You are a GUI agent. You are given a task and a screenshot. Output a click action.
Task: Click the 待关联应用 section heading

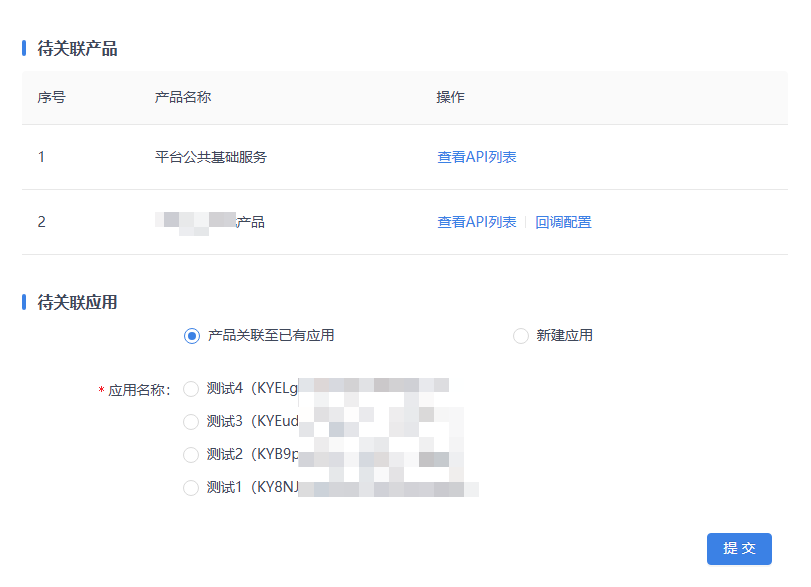pos(78,303)
